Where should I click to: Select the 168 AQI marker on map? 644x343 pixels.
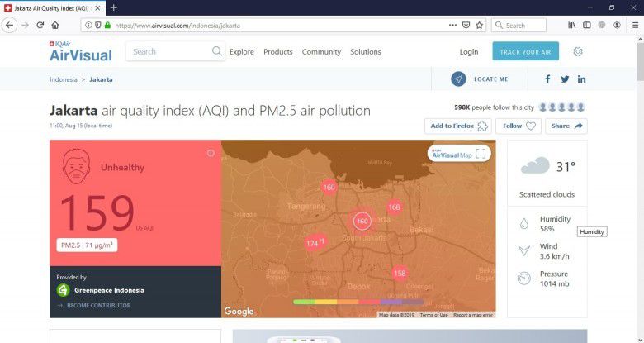(394, 207)
